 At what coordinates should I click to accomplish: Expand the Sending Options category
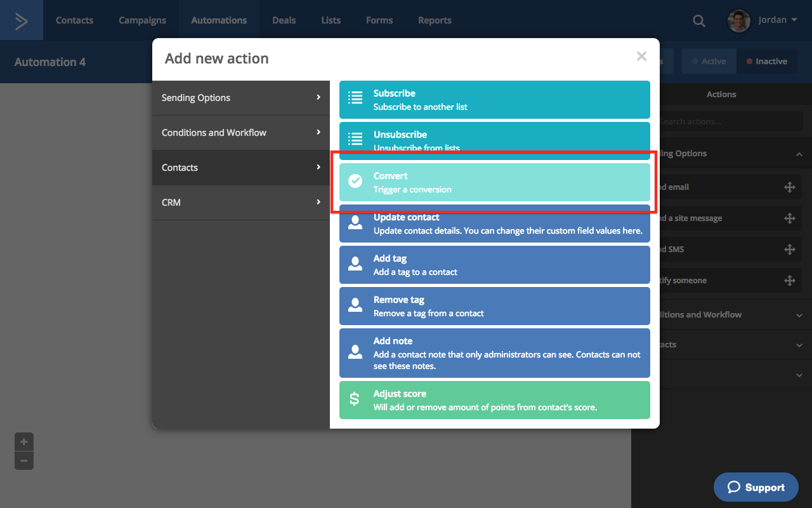click(x=241, y=98)
